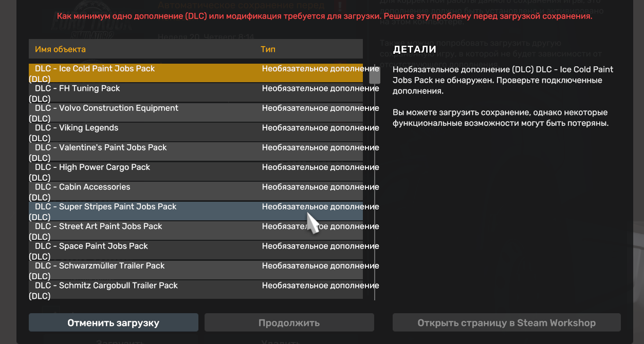Select DLC - Schmitz Cargobull Trailer Pack row
This screenshot has height=344, width=644.
click(196, 290)
